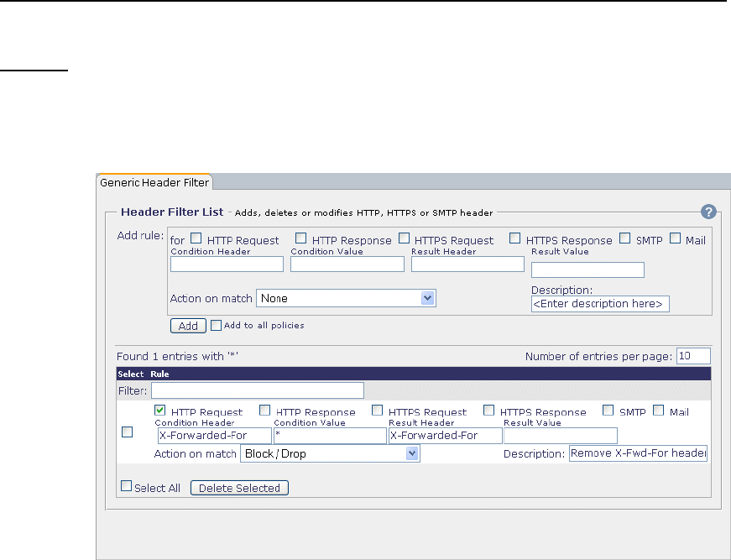Image resolution: width=731 pixels, height=560 pixels.
Task: Click rule's Condition Header field X-Forwarded-For
Action: [215, 436]
